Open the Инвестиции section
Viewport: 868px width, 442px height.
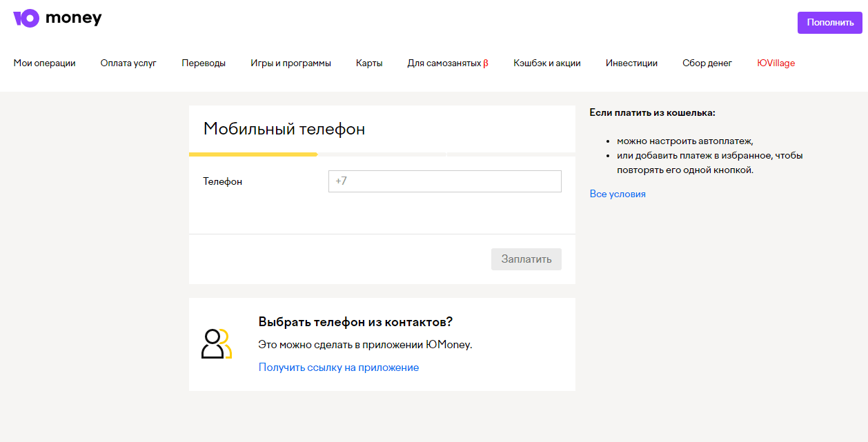click(x=631, y=63)
